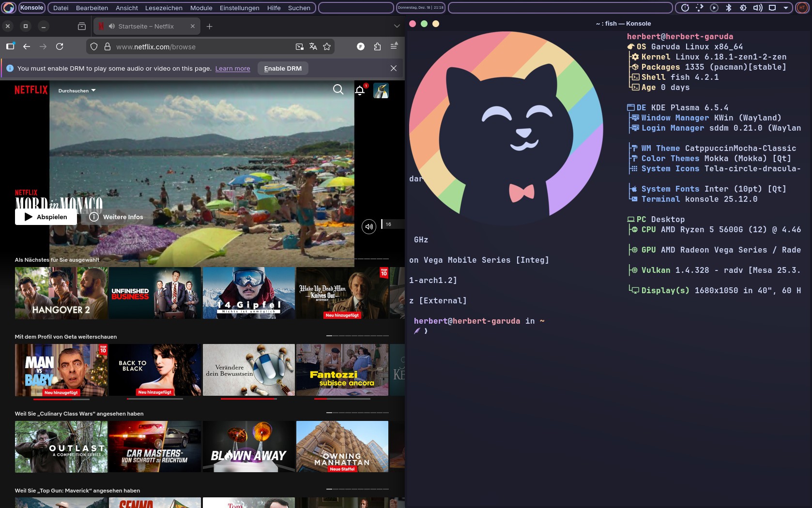Bookmark page with the star icon
Screen dimensions: 812x508
click(x=327, y=46)
